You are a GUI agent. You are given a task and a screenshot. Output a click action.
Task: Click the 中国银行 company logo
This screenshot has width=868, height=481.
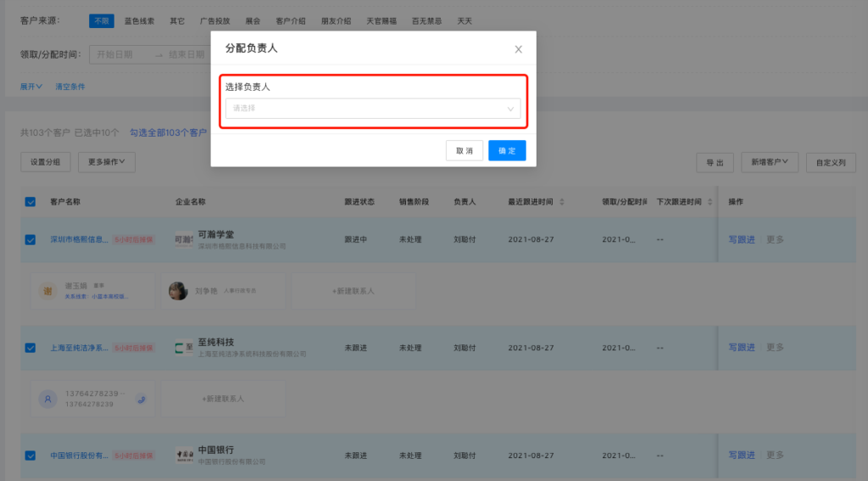[184, 455]
